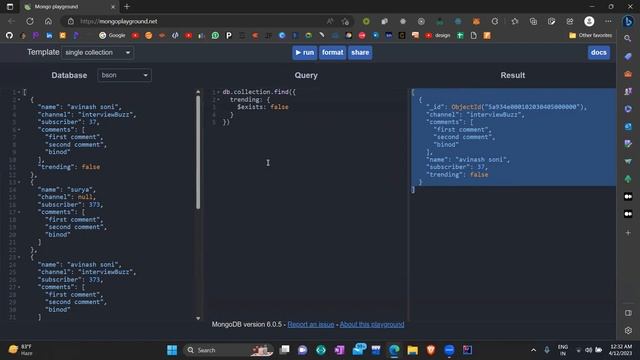Click the taskbar Search box
The image size is (640, 360).
(229, 350)
